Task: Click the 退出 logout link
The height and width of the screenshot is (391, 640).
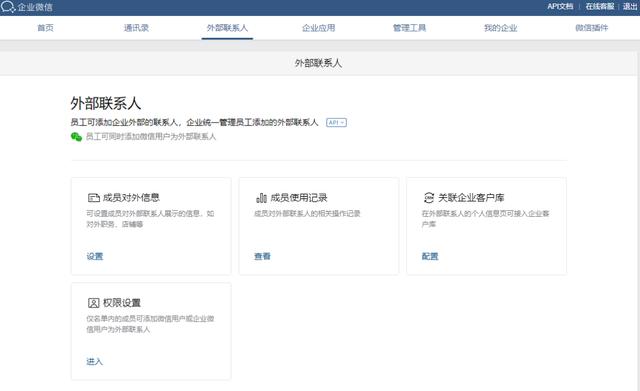Action: pos(630,7)
